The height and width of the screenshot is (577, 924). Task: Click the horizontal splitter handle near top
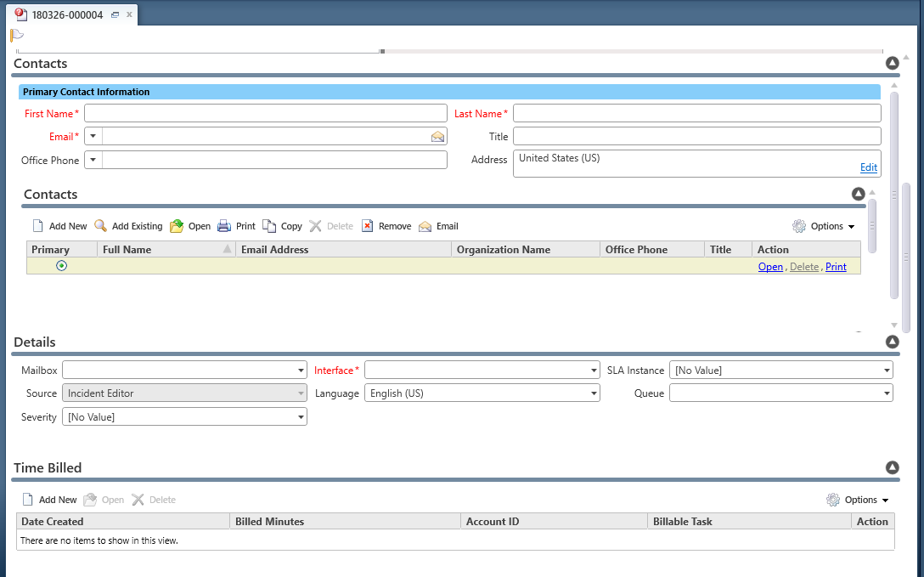coord(382,51)
